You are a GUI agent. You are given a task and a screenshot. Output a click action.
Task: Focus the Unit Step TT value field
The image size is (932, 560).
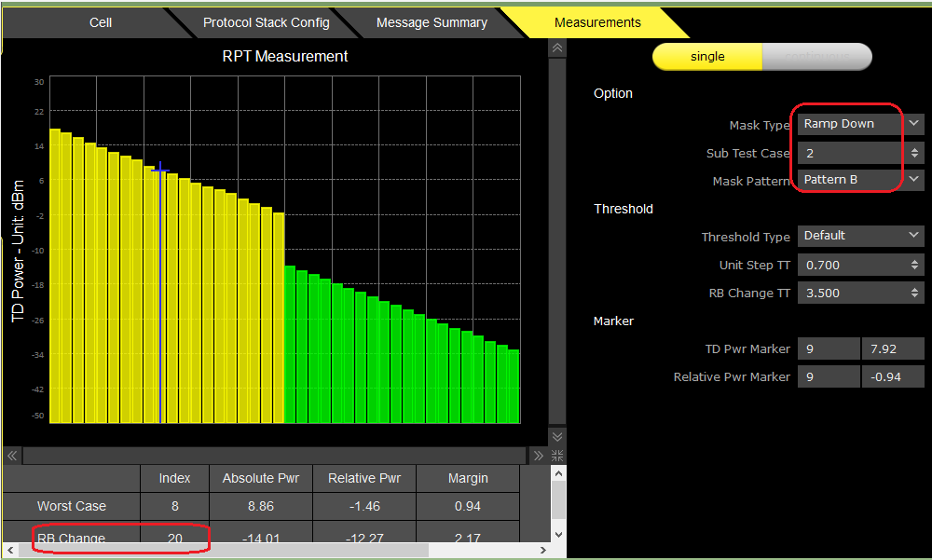coord(852,266)
